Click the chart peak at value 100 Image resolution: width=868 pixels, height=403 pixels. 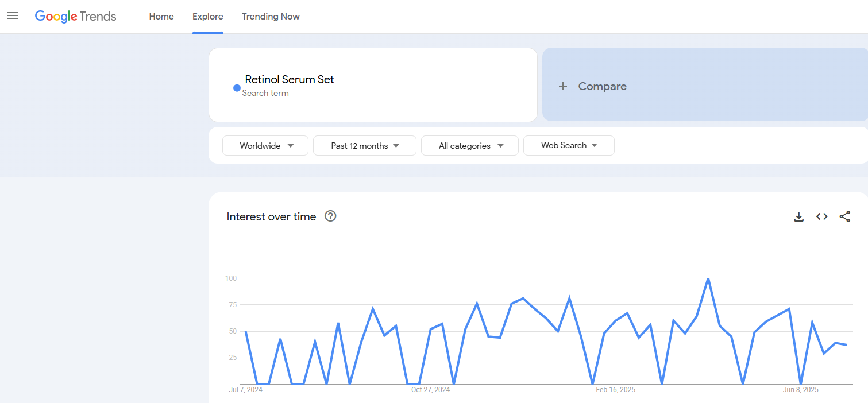(x=708, y=279)
